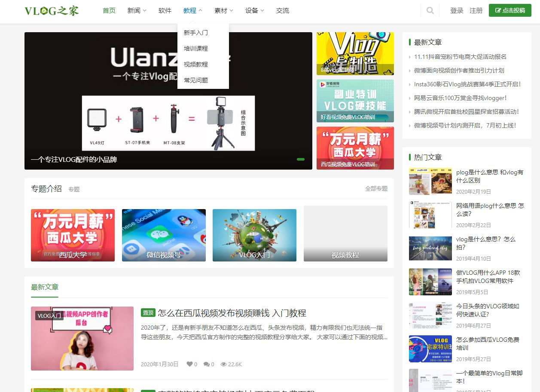Click the date 2020年1月30日 under the article
Viewport: 540px width, 392px height.
(159, 364)
